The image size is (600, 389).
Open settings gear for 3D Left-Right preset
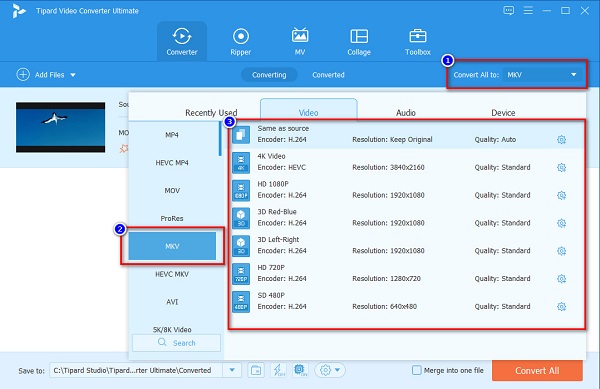pyautogui.click(x=561, y=251)
